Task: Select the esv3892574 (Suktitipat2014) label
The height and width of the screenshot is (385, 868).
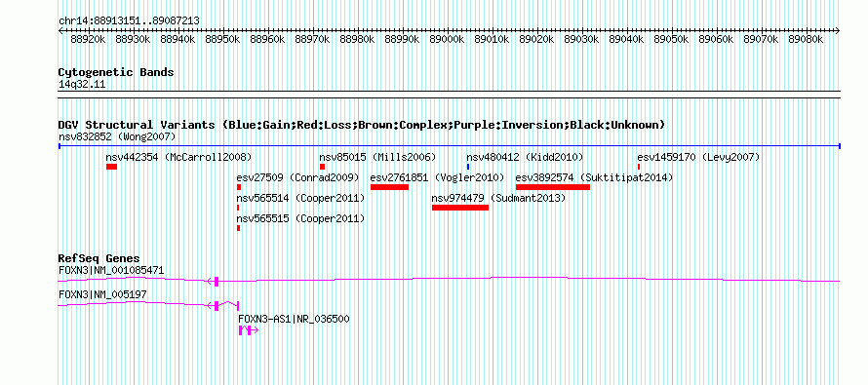Action: (594, 177)
